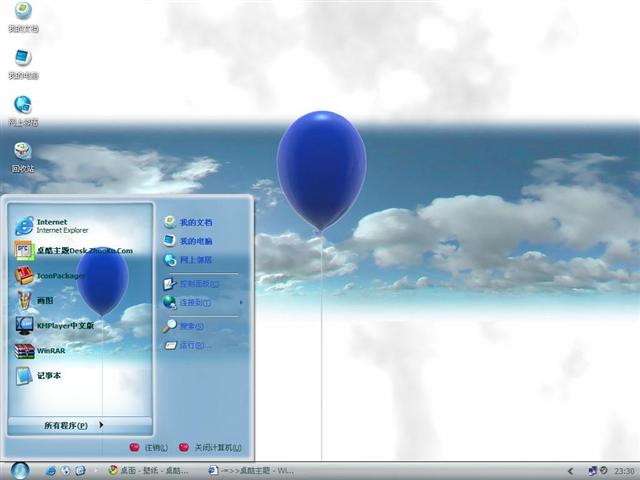Click the 我的电脑 desktop icon
The image size is (640, 480).
click(x=23, y=62)
